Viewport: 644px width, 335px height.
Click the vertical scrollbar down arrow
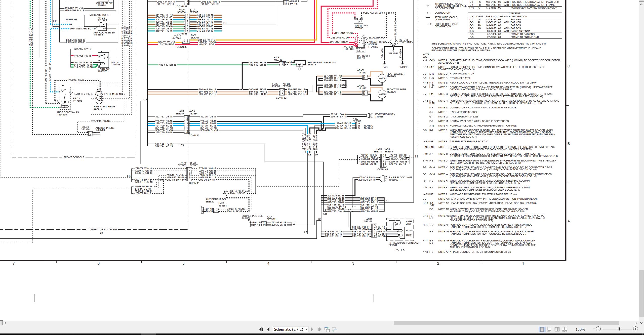coord(641,323)
